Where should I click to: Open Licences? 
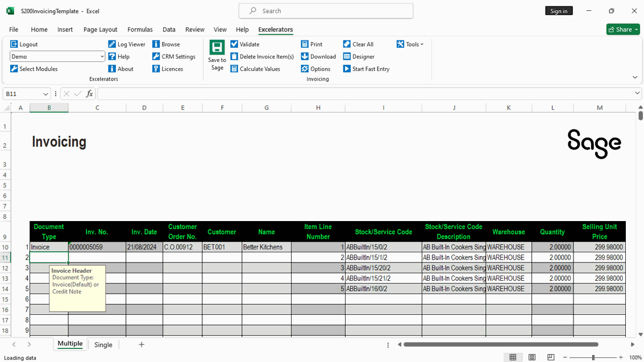pos(168,69)
